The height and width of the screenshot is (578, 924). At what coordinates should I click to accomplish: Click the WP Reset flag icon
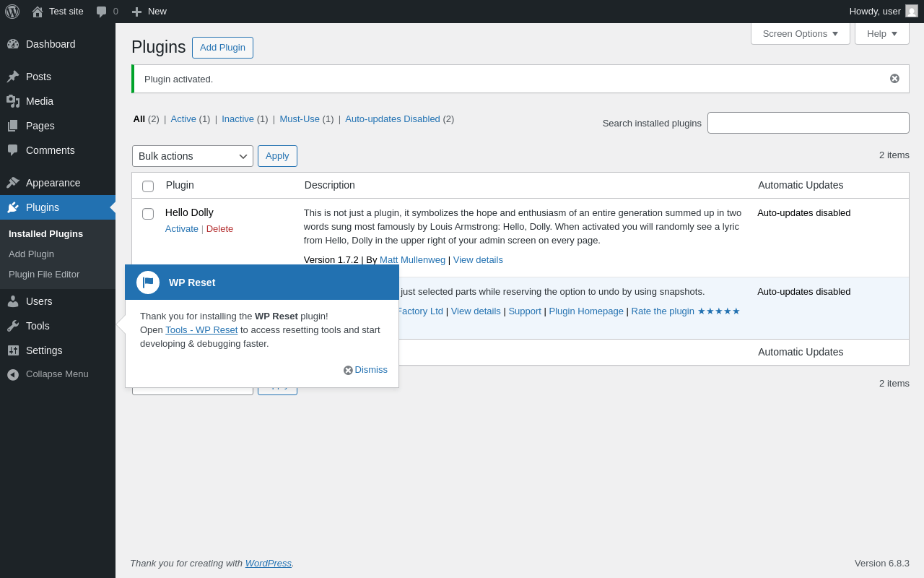(148, 282)
